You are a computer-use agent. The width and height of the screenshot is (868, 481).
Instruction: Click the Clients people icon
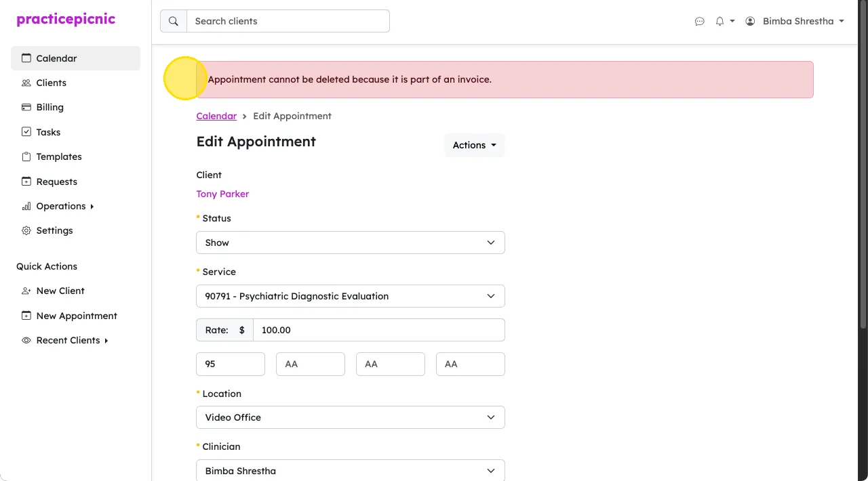click(x=26, y=83)
